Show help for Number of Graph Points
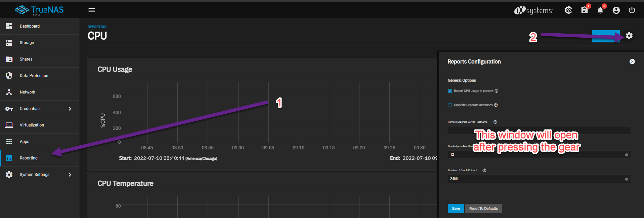The image size is (644, 218). coord(484,171)
